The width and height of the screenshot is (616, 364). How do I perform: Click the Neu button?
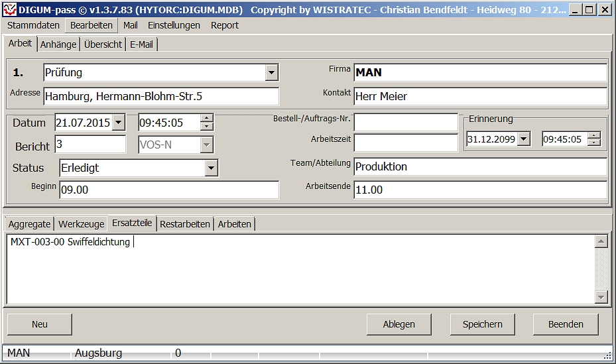[40, 324]
